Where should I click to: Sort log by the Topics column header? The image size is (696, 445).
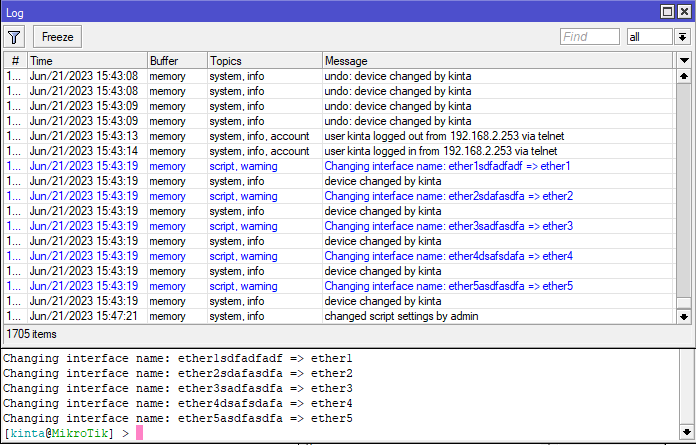click(265, 61)
